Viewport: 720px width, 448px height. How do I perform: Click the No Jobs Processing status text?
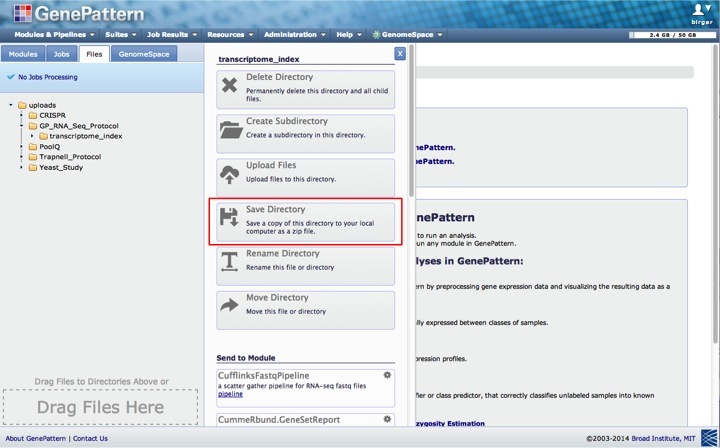48,77
